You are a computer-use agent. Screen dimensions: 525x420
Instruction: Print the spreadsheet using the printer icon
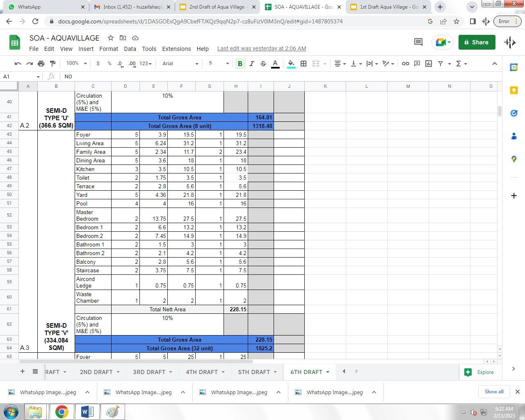[x=41, y=64]
